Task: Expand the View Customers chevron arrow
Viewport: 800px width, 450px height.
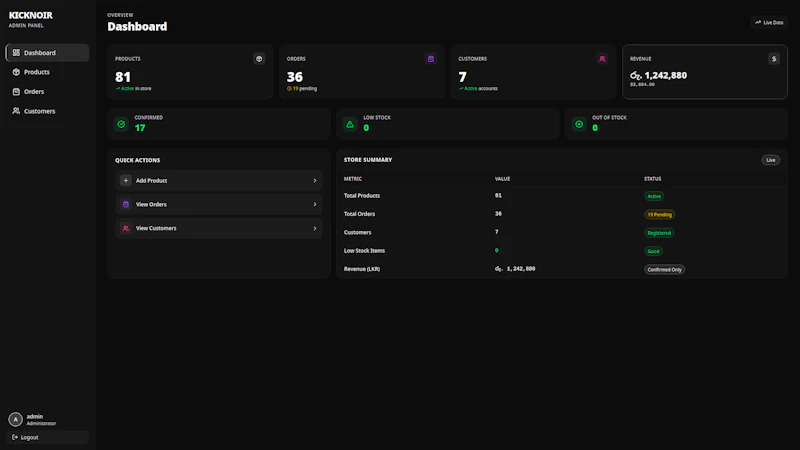Action: (315, 229)
